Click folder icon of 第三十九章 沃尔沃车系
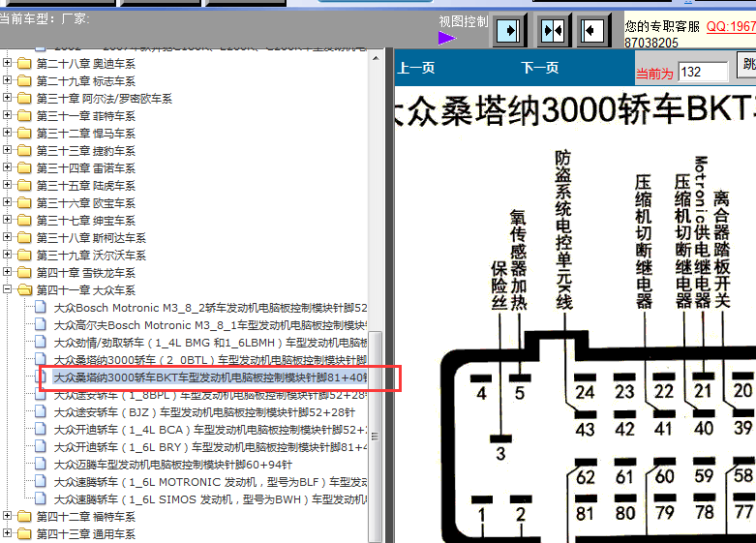Image resolution: width=756 pixels, height=543 pixels. (x=24, y=256)
